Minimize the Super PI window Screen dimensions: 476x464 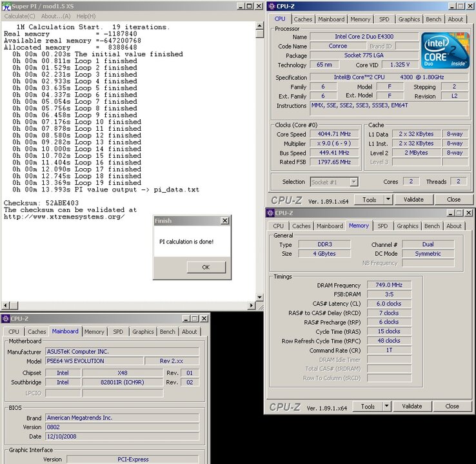coord(241,6)
